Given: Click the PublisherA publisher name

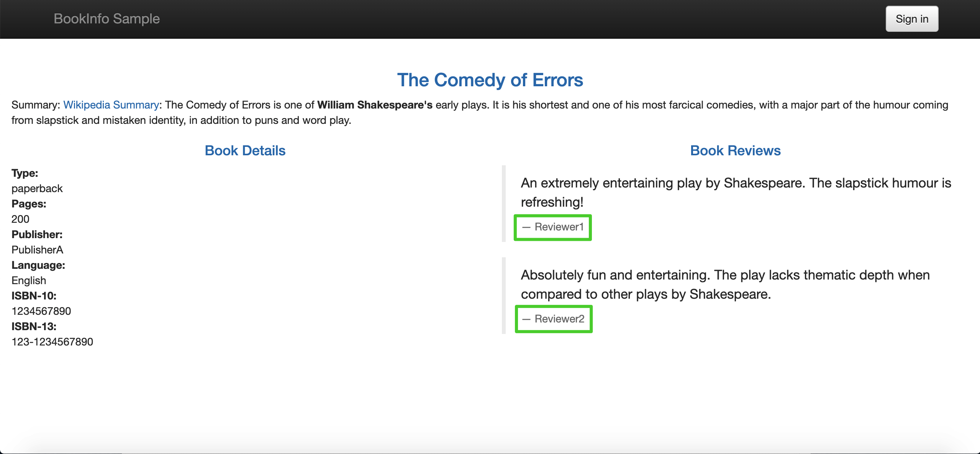Looking at the screenshot, I should [x=37, y=250].
